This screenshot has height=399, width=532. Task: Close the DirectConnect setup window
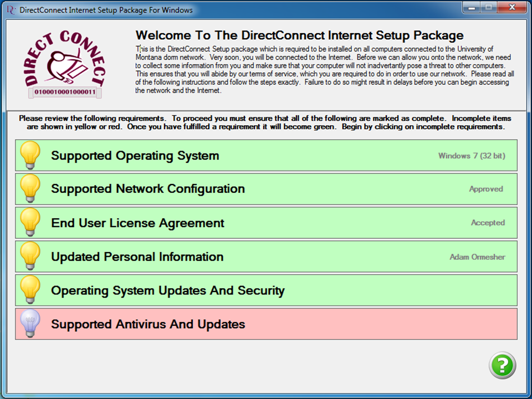(x=512, y=7)
